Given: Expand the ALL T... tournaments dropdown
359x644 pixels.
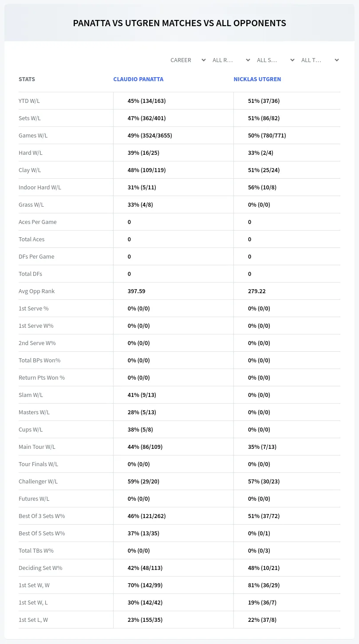Looking at the screenshot, I should [320, 60].
